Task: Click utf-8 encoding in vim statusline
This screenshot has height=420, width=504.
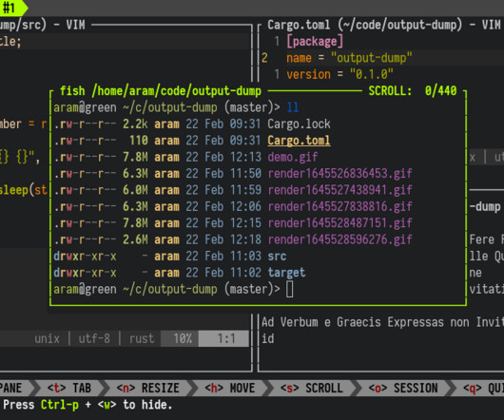Action: click(x=94, y=339)
